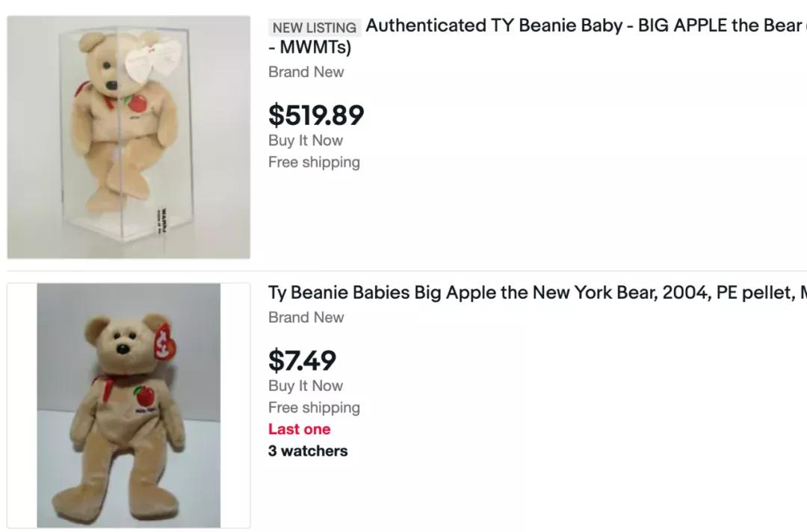Click the NEW LISTING badge
Screen dimensions: 807x532
click(x=315, y=28)
